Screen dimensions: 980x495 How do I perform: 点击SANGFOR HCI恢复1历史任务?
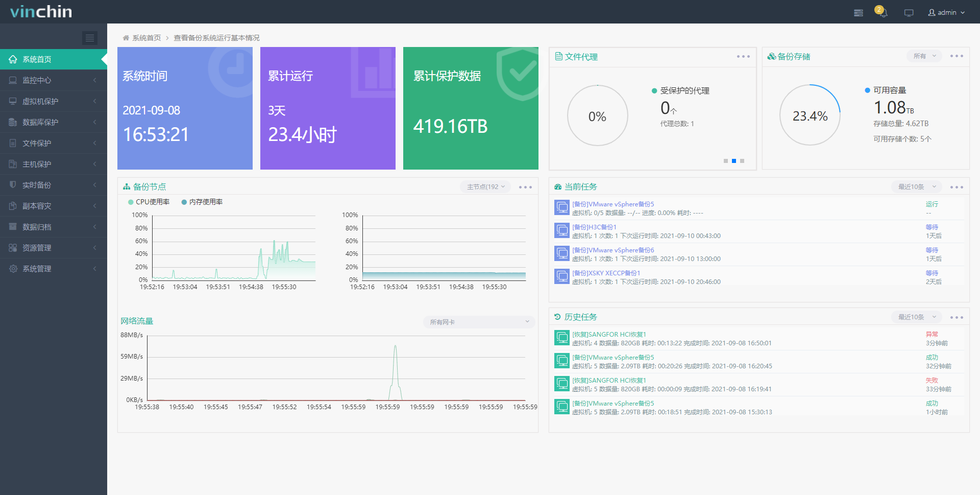609,334
